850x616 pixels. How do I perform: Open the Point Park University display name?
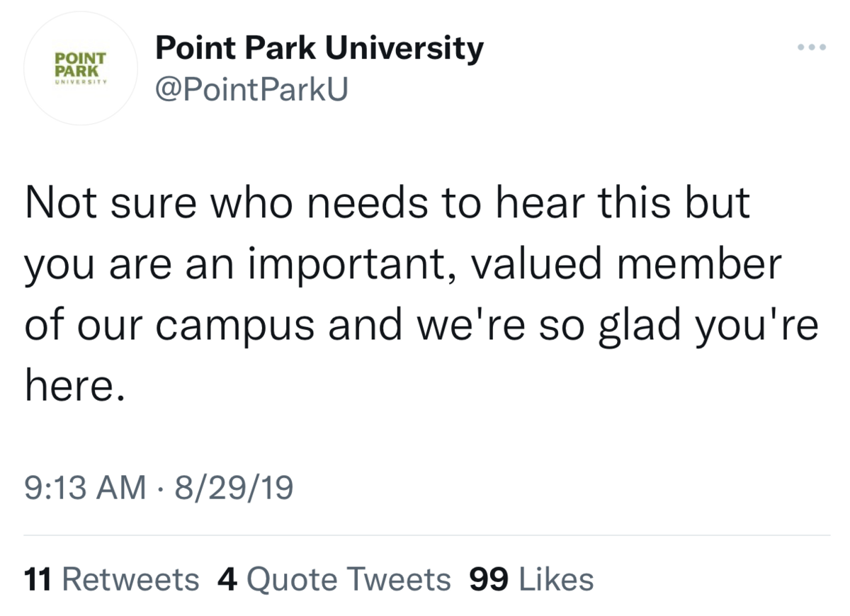(319, 49)
